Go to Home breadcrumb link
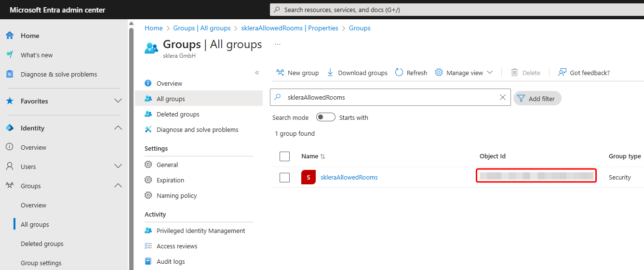 tap(154, 28)
